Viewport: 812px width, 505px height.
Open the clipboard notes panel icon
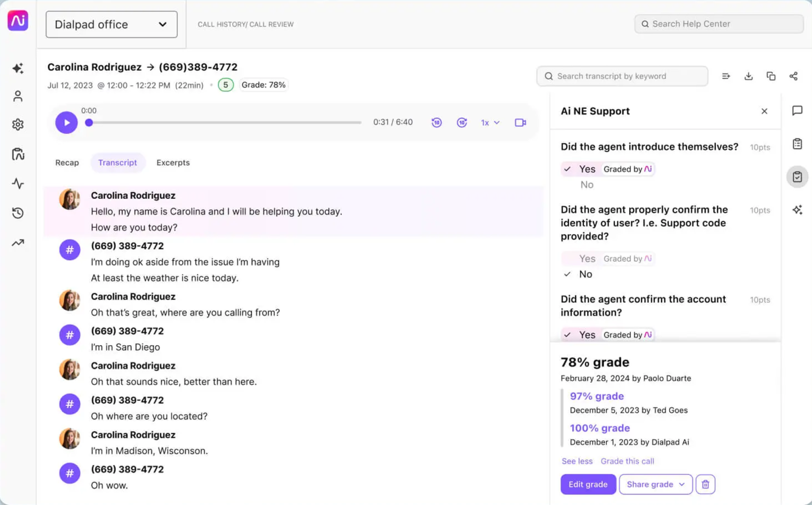[797, 144]
